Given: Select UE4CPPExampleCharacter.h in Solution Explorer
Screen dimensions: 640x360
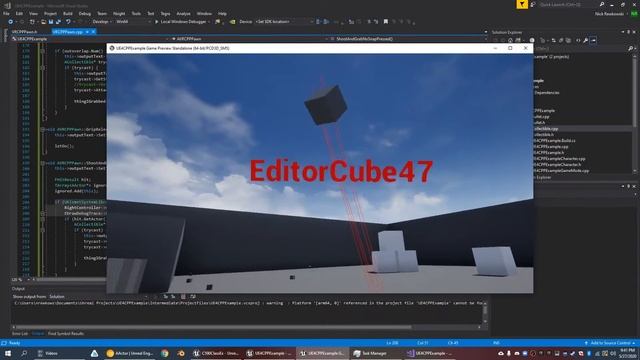Looking at the screenshot, I should point(558,164).
